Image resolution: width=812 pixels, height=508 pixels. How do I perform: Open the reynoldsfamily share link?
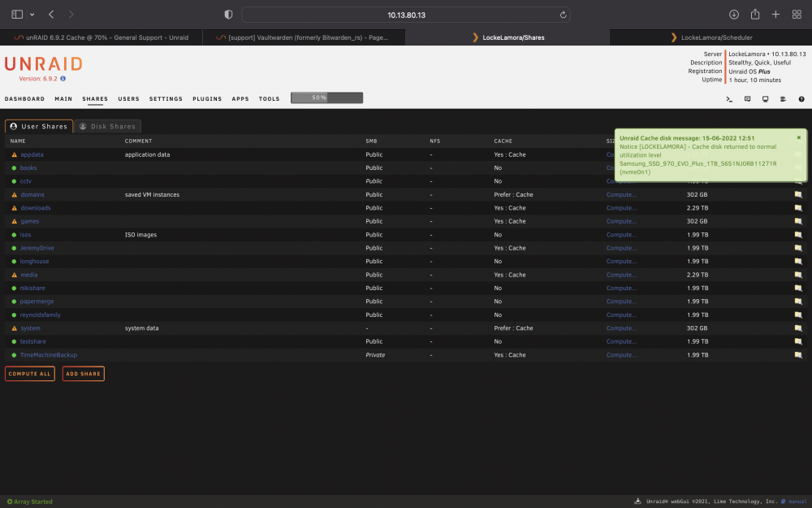pos(41,315)
